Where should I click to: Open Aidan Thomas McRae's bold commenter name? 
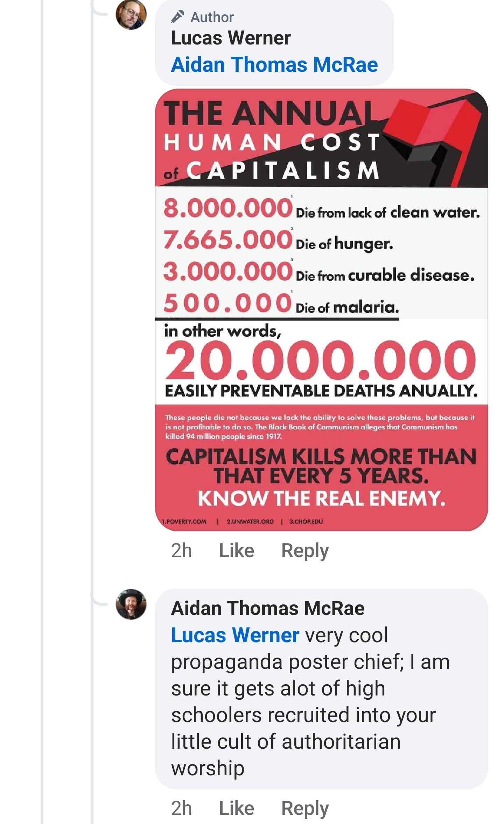(268, 608)
